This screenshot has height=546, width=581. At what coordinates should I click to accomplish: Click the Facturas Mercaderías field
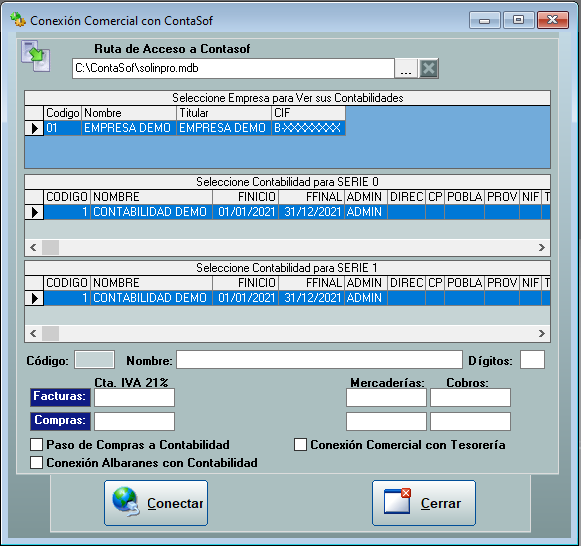click(x=386, y=397)
